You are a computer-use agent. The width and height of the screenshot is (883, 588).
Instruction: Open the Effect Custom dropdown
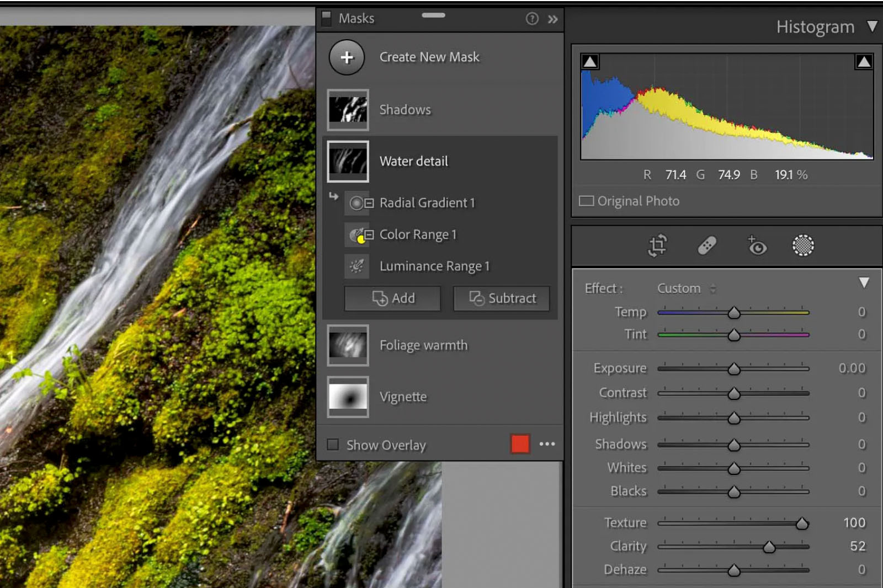(x=684, y=288)
